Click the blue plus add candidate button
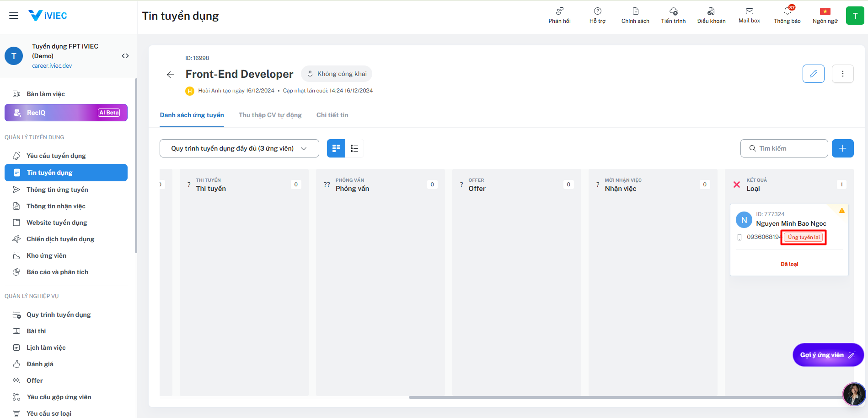The width and height of the screenshot is (868, 418). [x=842, y=148]
